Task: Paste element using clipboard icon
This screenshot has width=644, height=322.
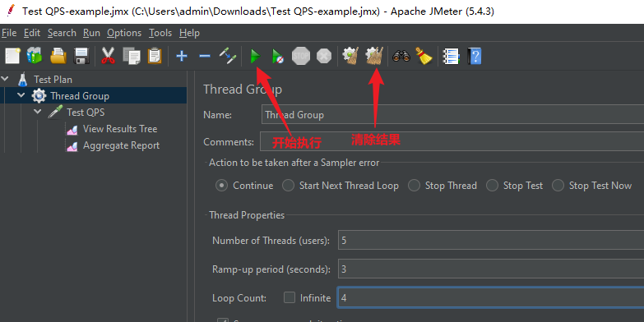Action: coord(155,56)
